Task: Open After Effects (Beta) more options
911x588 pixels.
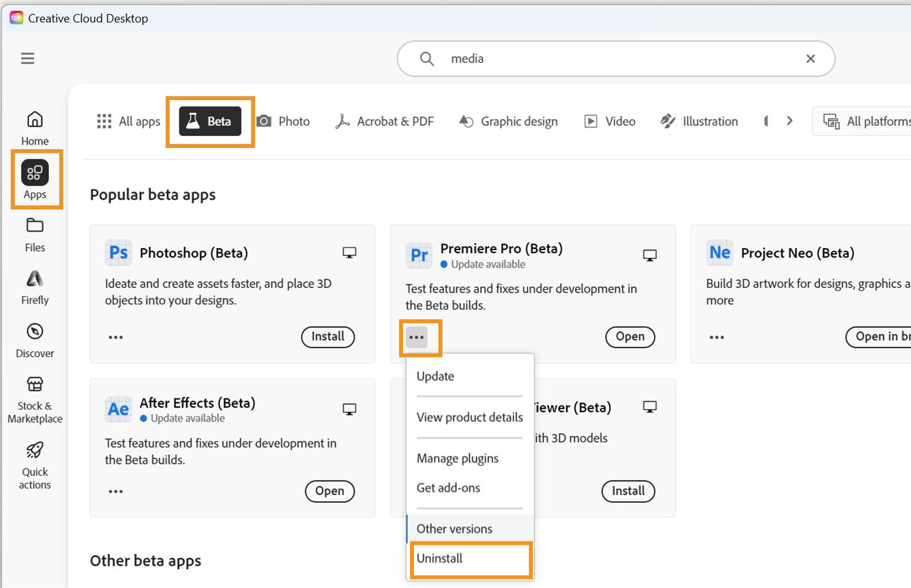Action: [x=116, y=491]
